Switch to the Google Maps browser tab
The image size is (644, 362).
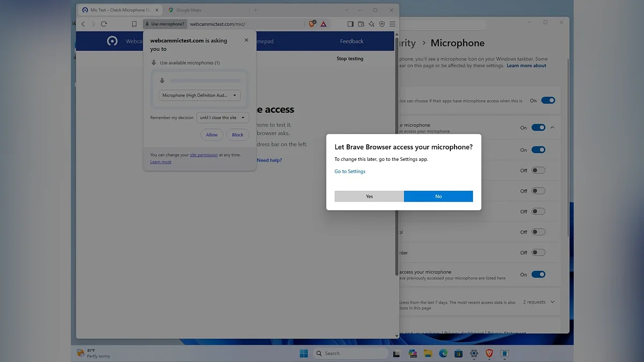(x=188, y=10)
